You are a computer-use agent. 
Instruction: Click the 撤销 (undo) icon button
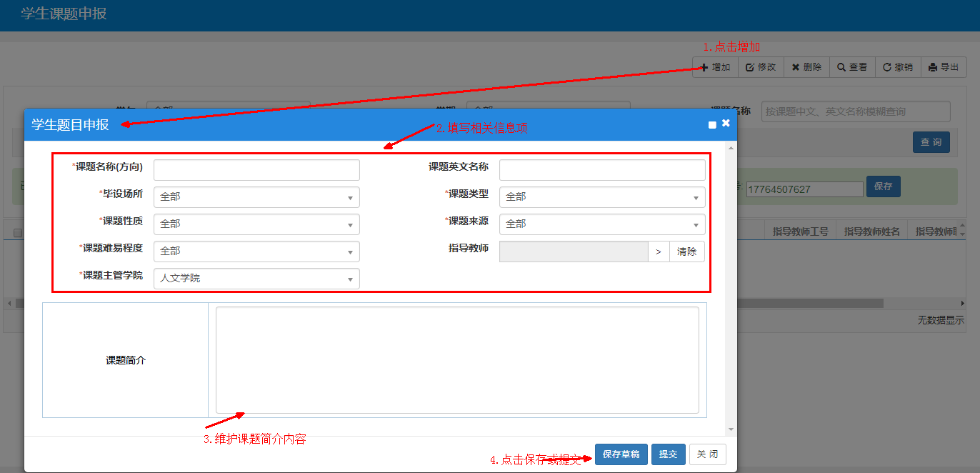(x=898, y=67)
